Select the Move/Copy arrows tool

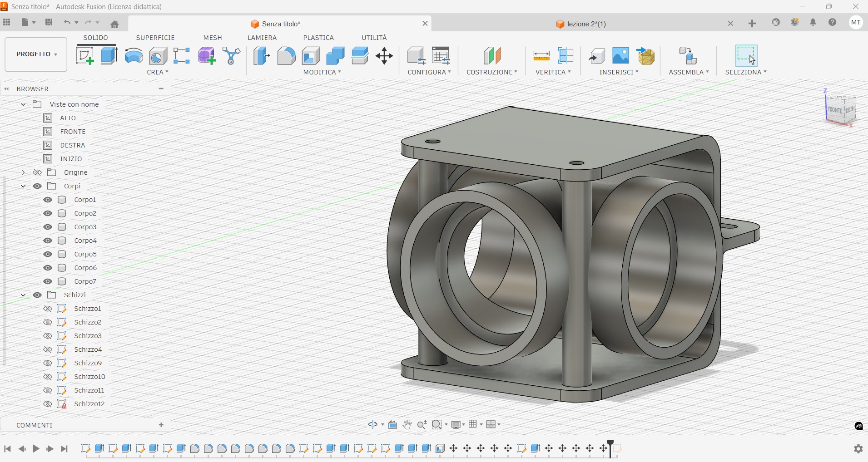384,56
